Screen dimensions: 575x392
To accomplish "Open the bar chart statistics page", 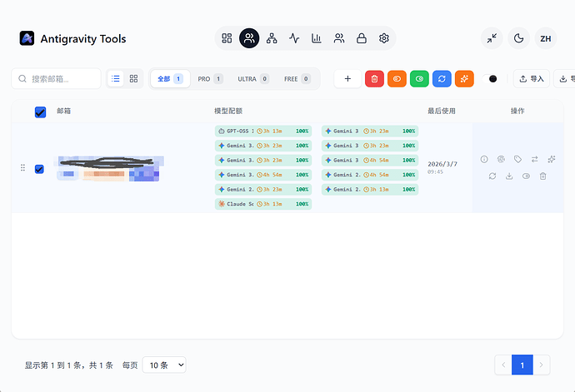I will click(x=317, y=38).
